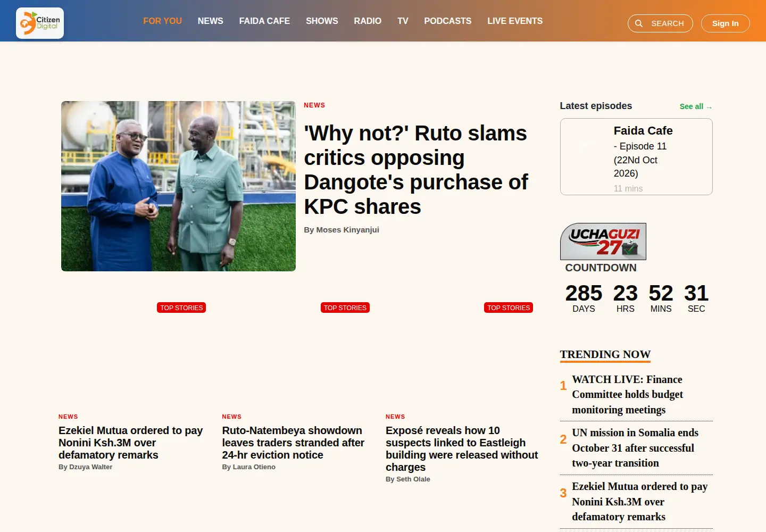Click TOP STORIES badge above Ezekiel Mutua story
Image resolution: width=766 pixels, height=532 pixels.
point(181,307)
